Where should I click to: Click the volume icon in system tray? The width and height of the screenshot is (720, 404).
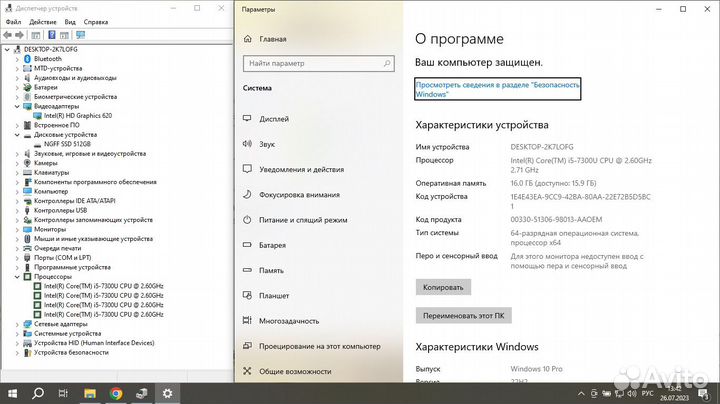(x=632, y=393)
